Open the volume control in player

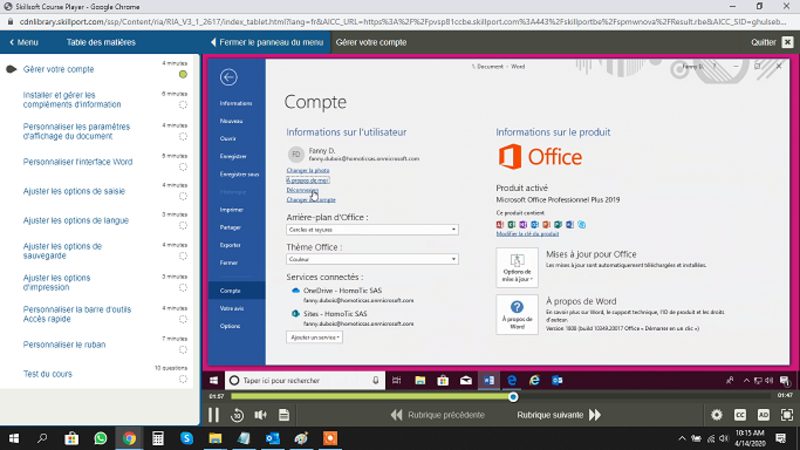pyautogui.click(x=261, y=415)
